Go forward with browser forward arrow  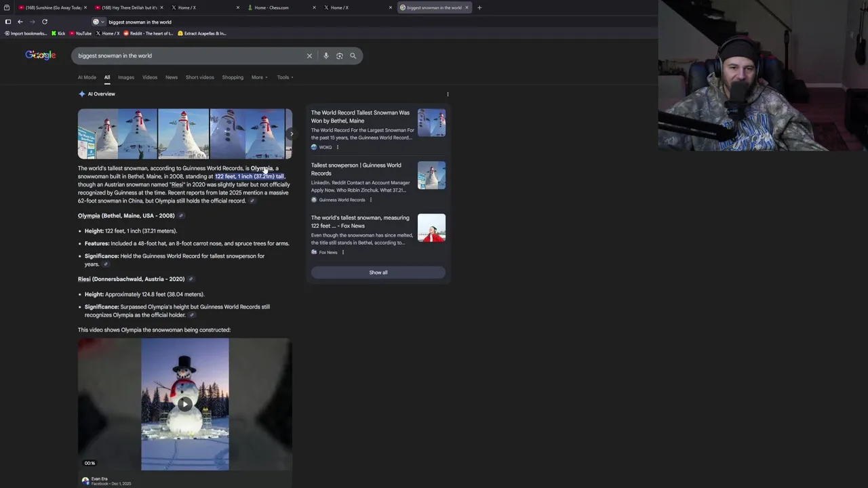(32, 22)
